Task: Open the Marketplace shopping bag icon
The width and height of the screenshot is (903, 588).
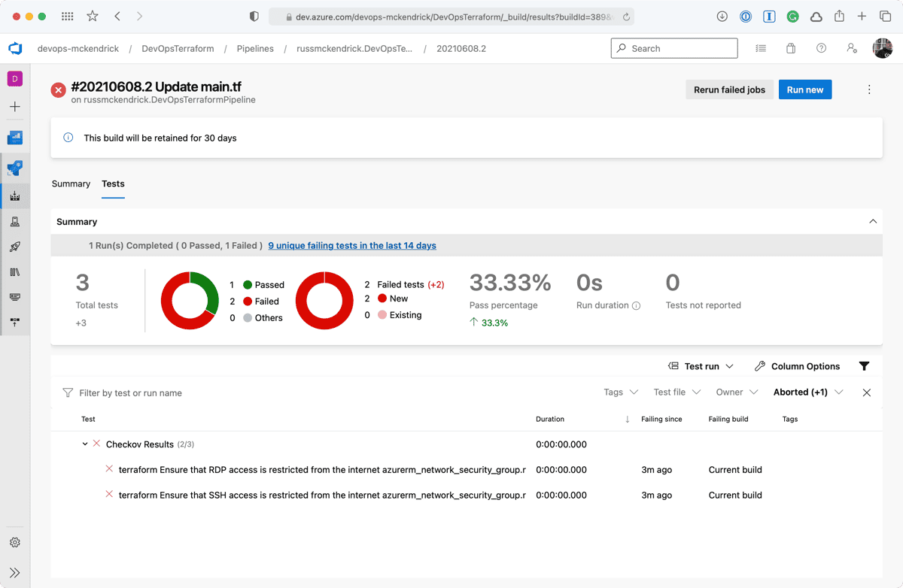Action: (791, 49)
